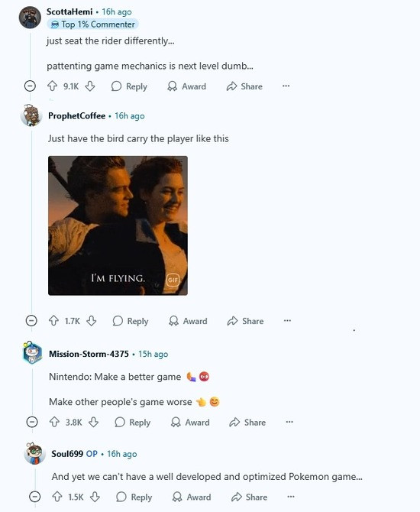Open more options for ScottaHemi's comment
Image resolution: width=420 pixels, height=512 pixels.
[286, 86]
